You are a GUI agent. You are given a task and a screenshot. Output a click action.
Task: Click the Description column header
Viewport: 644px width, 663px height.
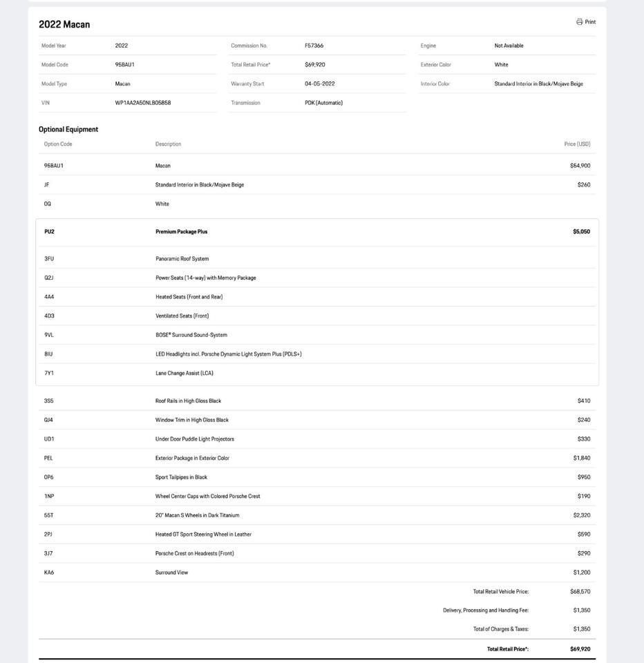coord(168,144)
